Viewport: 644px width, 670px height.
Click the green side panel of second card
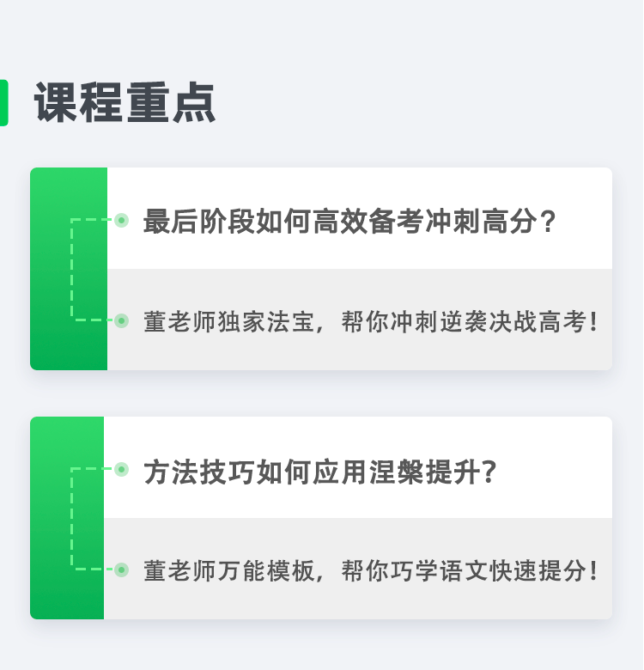point(67,518)
